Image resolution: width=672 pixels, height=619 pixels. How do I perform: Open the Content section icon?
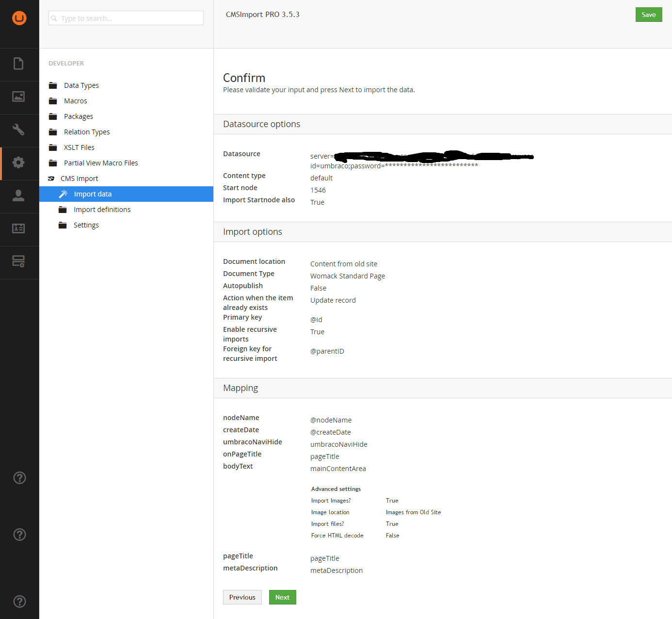point(18,64)
